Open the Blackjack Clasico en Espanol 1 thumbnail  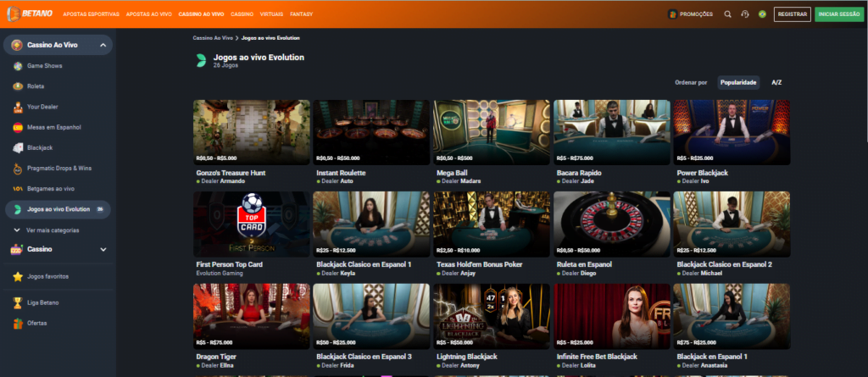coord(371,225)
